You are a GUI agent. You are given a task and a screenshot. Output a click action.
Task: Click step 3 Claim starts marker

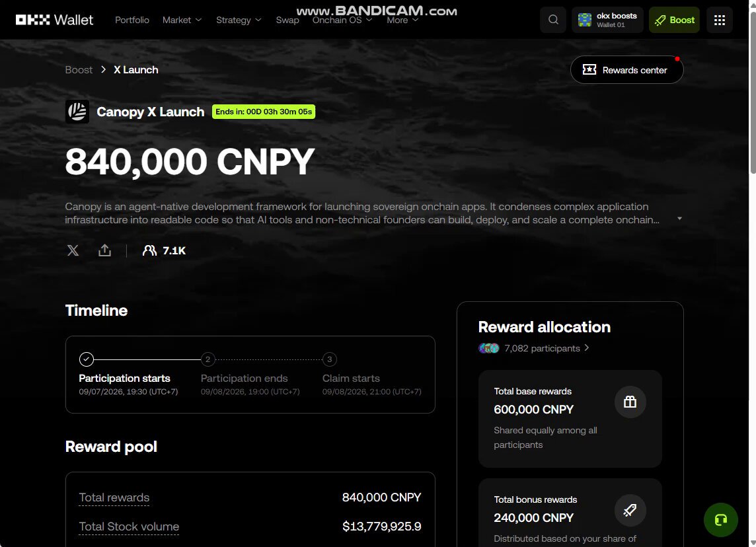(329, 359)
